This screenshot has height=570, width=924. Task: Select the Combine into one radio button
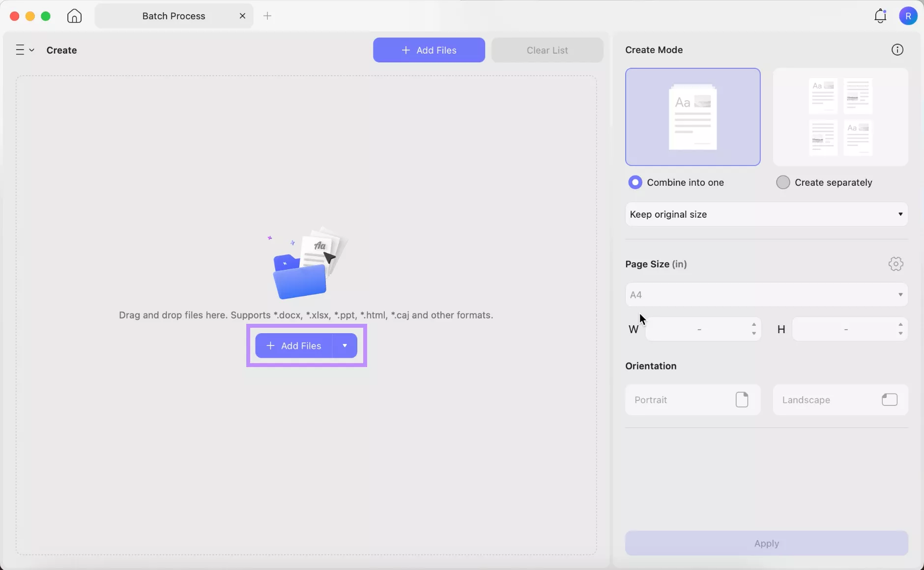click(635, 182)
